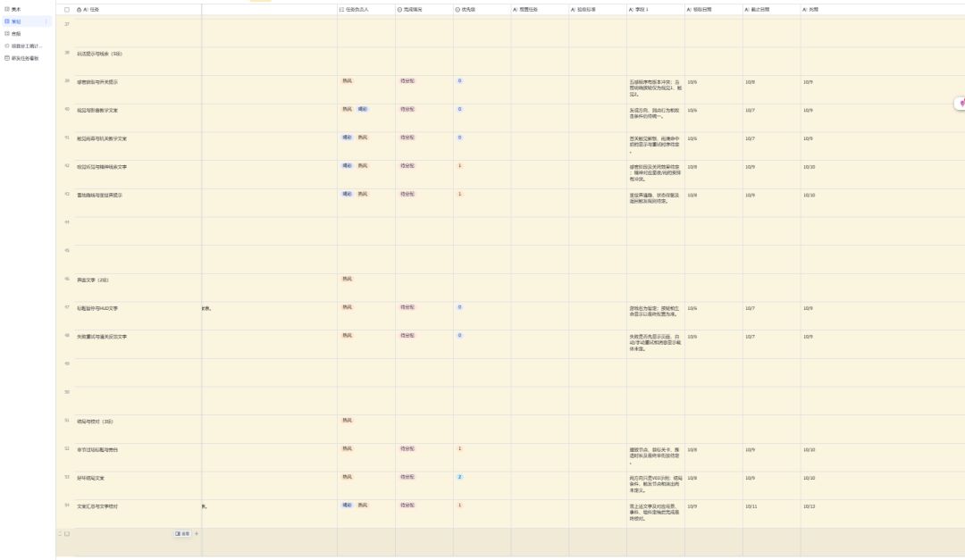965x560 pixels.
Task: Click the floating purple assistant icon at right edge
Action: [x=961, y=104]
